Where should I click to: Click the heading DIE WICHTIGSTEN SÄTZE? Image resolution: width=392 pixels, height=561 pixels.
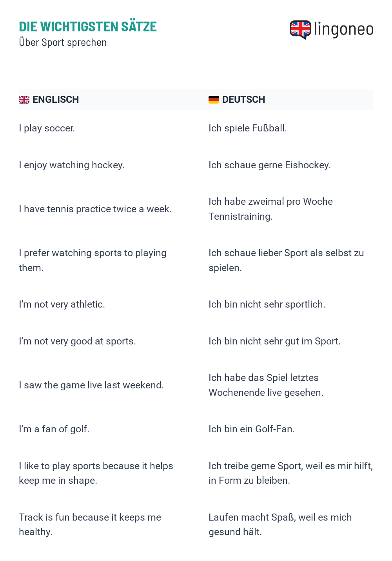(88, 27)
